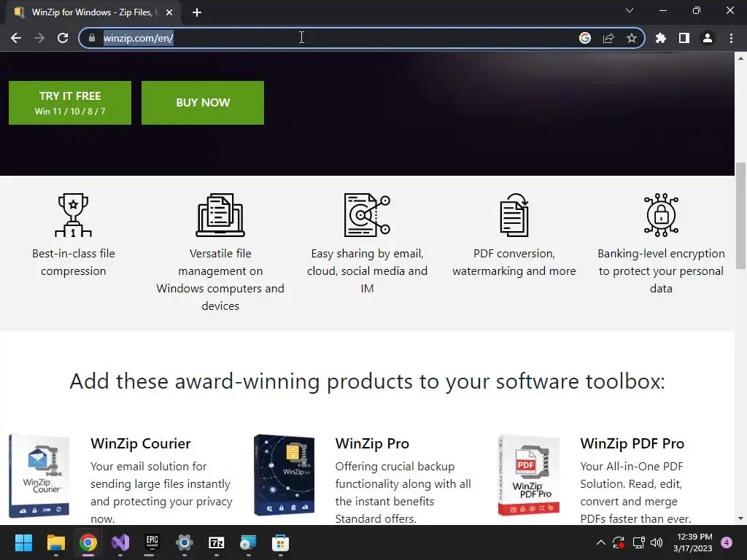
Task: Open the disc installer taskbar icon
Action: (248, 542)
